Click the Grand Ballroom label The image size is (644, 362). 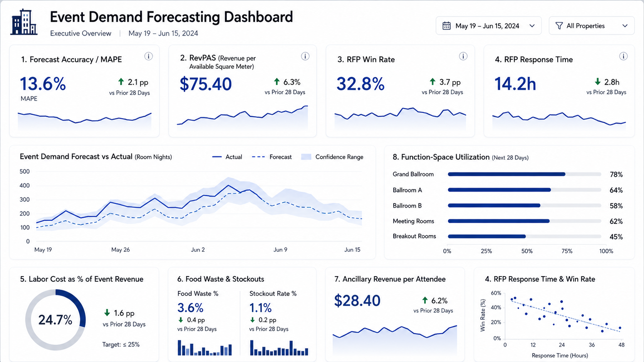coord(413,174)
